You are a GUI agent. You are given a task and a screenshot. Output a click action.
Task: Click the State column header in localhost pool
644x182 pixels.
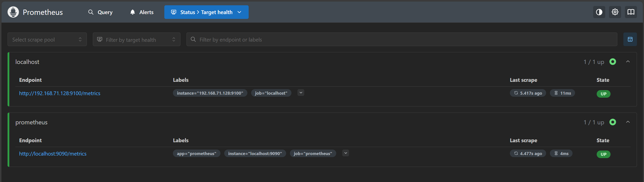pos(603,80)
